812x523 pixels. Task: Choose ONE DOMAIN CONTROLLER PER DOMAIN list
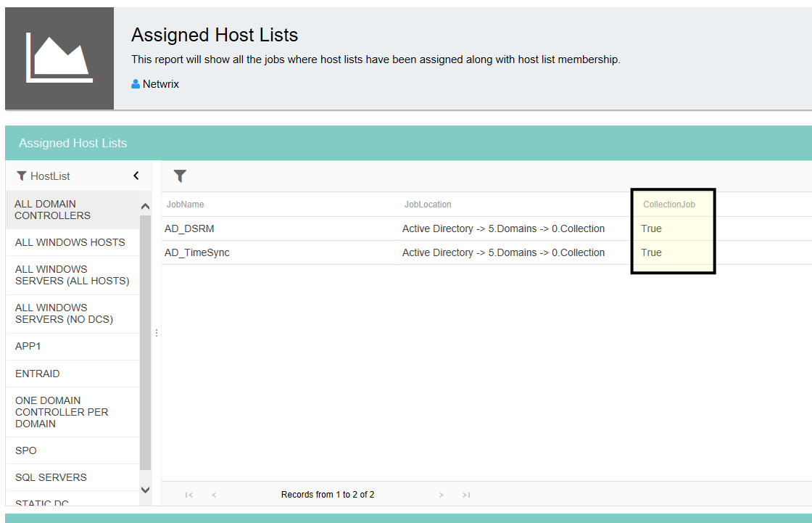62,412
